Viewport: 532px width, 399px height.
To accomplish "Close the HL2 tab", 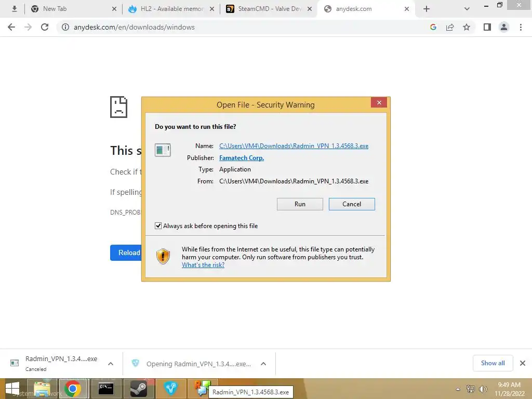I will (x=212, y=9).
